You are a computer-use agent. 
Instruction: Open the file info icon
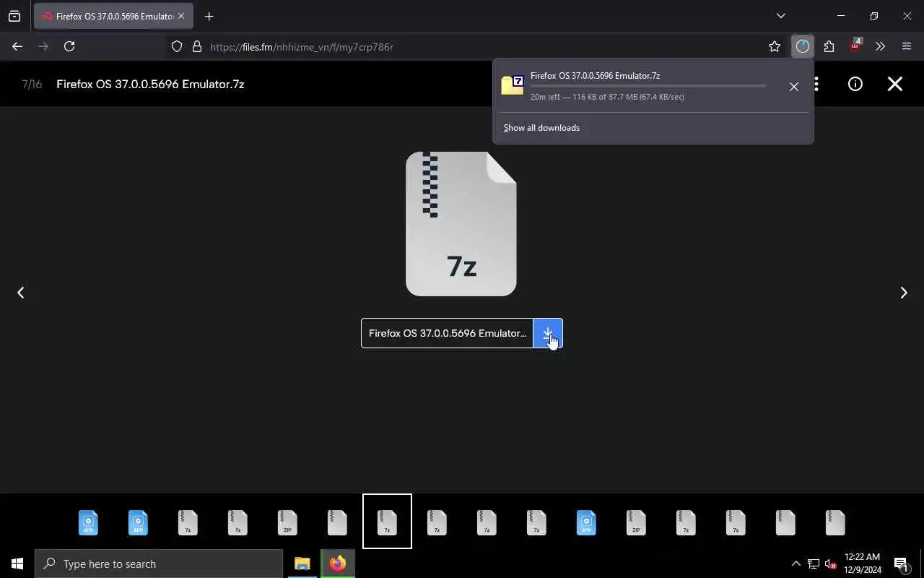coord(855,84)
